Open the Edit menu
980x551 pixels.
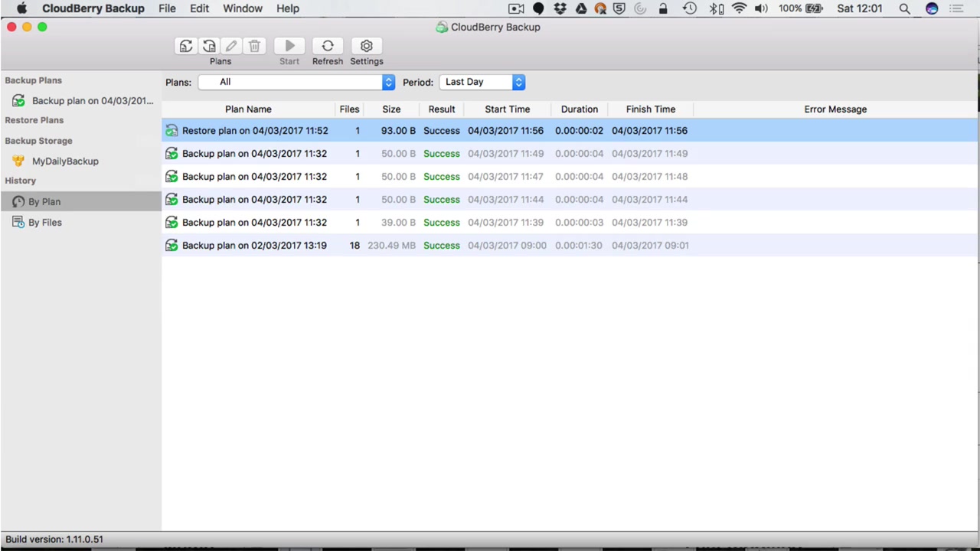(199, 8)
